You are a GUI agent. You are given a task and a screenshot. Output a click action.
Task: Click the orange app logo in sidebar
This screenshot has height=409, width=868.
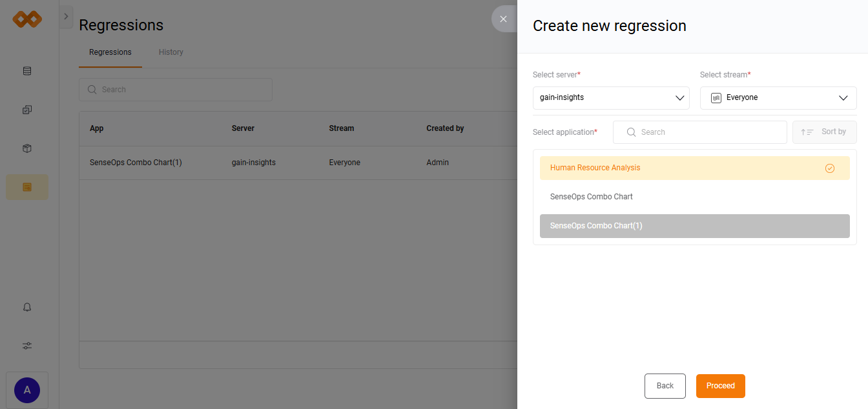click(x=27, y=19)
